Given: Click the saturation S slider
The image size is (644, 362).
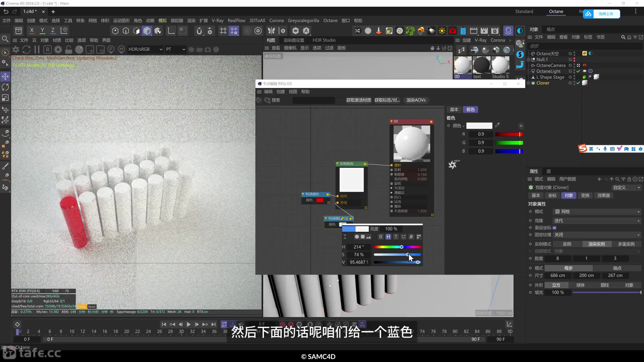Looking at the screenshot, I should (x=397, y=255).
